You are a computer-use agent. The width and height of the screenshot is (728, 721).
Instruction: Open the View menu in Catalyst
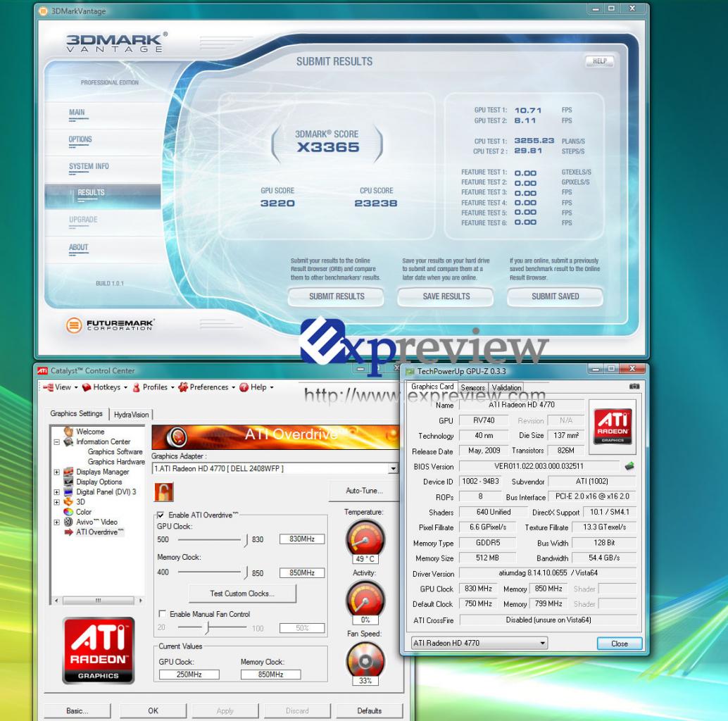pyautogui.click(x=61, y=387)
